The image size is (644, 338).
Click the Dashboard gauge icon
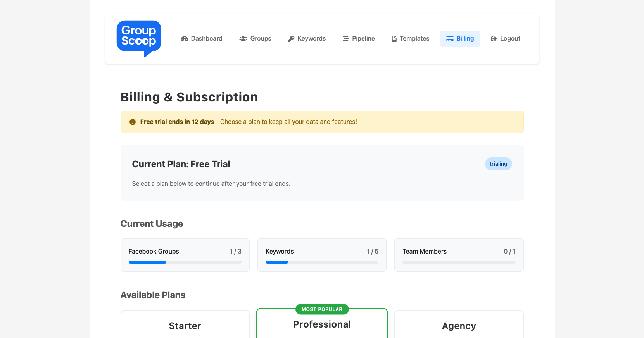point(184,39)
